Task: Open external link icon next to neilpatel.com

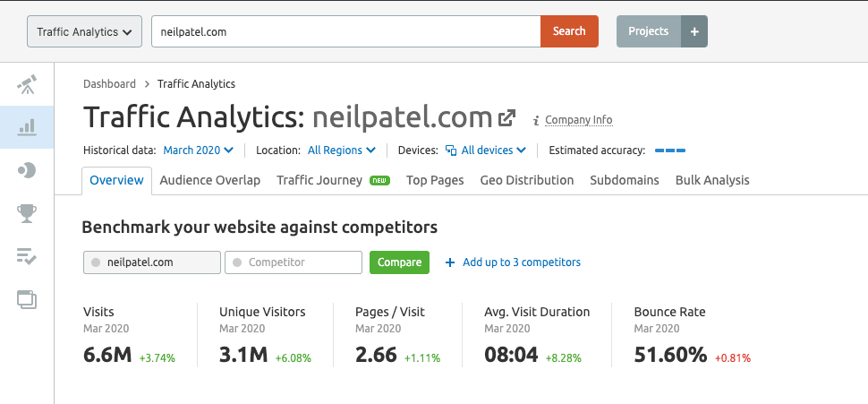Action: pyautogui.click(x=506, y=118)
